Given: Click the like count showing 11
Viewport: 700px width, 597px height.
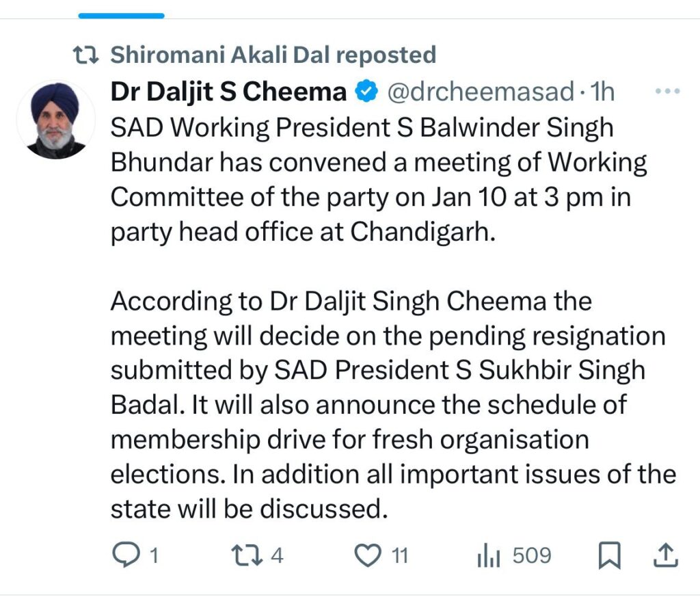Looking at the screenshot, I should point(399,556).
